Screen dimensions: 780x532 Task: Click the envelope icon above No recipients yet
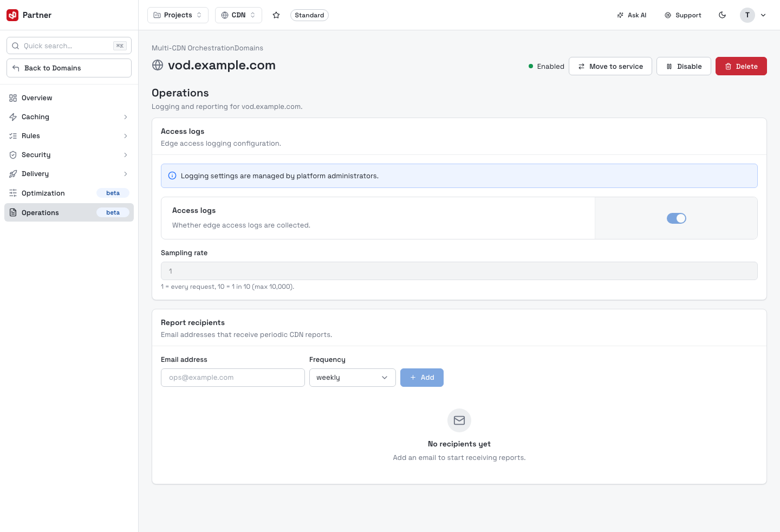coord(459,420)
